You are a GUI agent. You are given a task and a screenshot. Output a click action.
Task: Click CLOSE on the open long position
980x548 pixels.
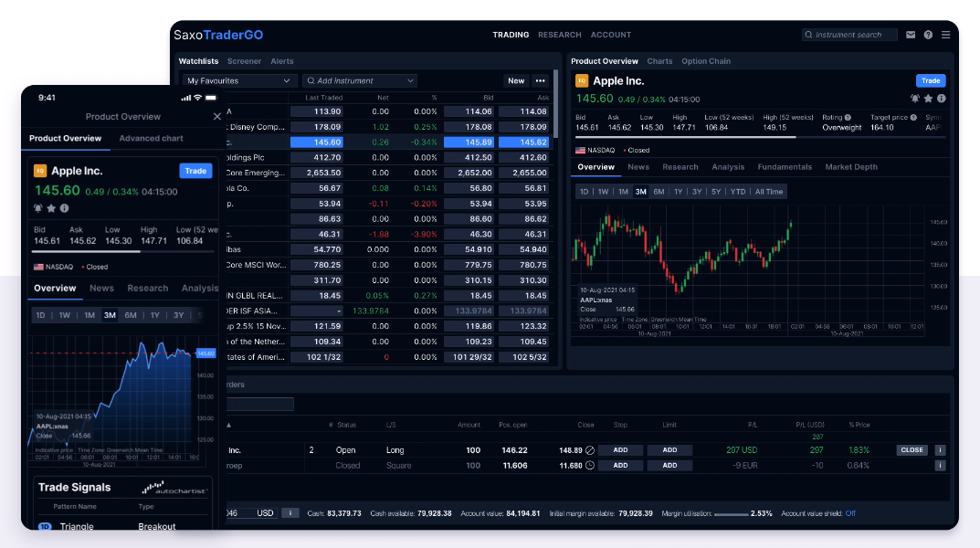912,450
